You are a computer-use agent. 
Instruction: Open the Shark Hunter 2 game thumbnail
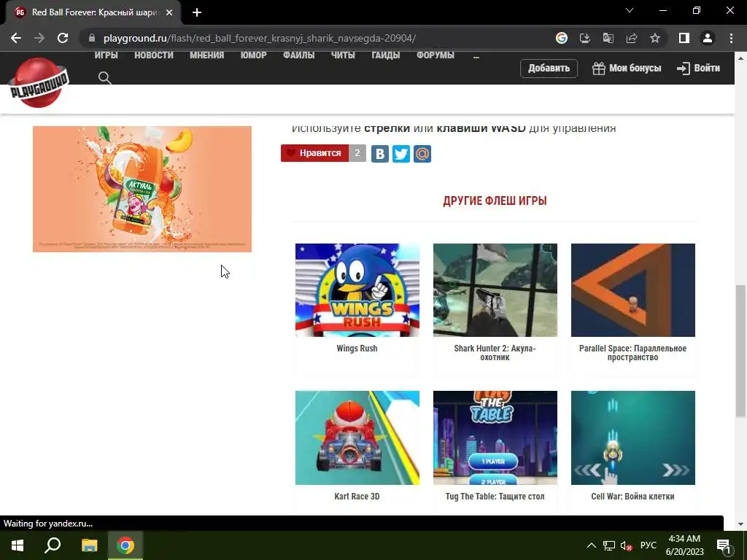495,290
